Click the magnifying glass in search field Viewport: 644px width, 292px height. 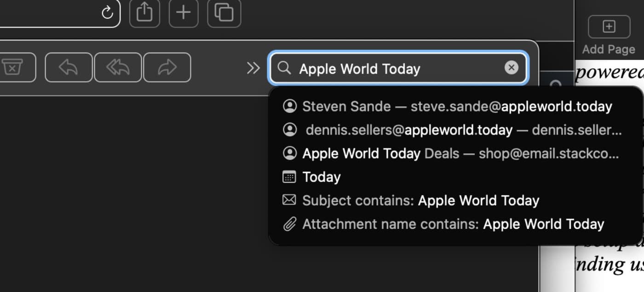click(285, 68)
